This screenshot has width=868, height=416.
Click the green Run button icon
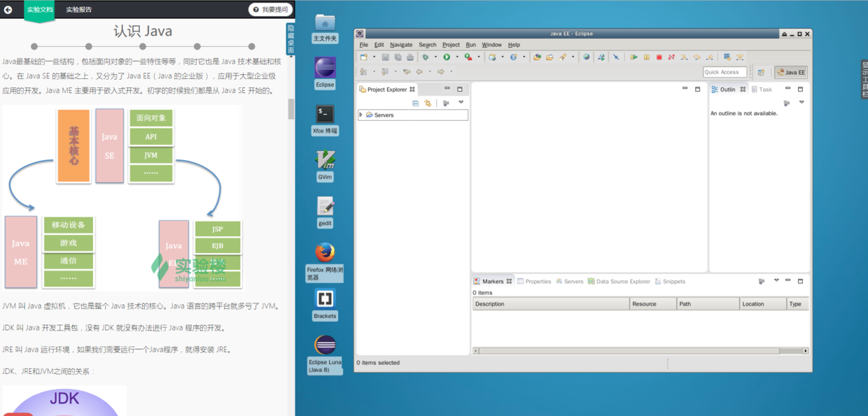pos(447,57)
